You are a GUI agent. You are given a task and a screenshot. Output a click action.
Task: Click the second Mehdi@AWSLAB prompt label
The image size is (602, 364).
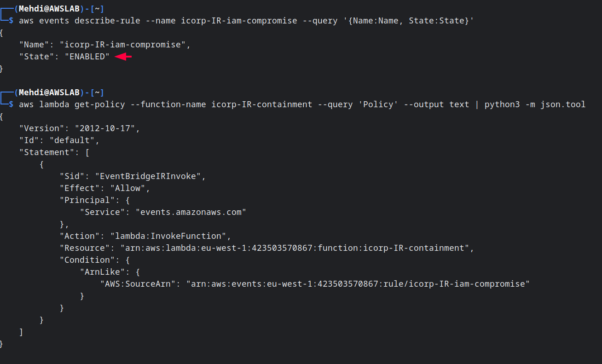49,92
